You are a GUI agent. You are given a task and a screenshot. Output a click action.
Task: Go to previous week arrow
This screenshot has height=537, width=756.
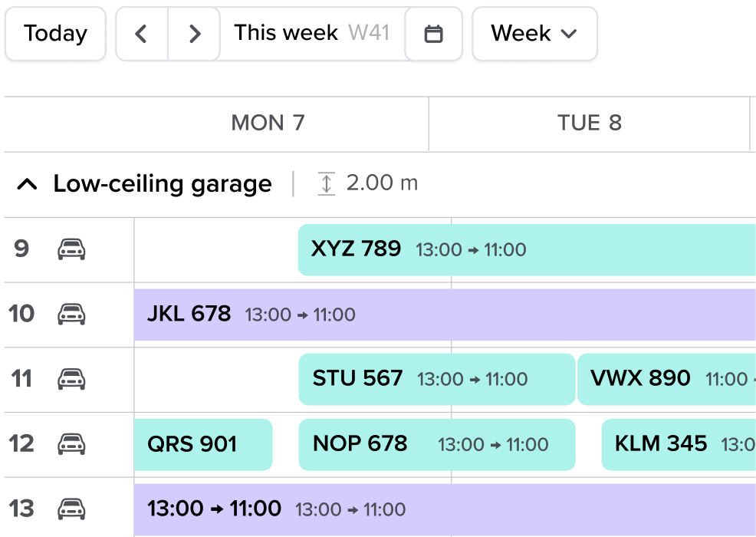pyautogui.click(x=141, y=34)
